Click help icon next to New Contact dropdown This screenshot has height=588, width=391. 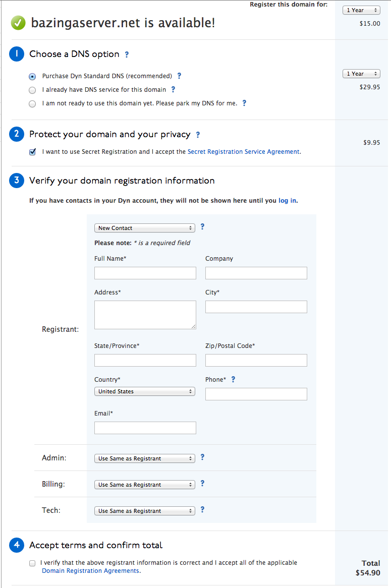[203, 226]
